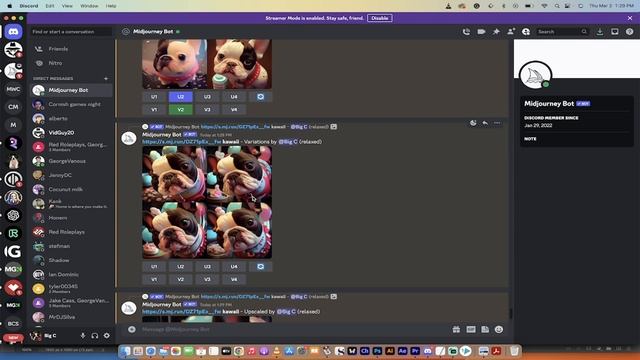Open the Variations bulldog image grid
This screenshot has height=360, width=640.
[207, 202]
